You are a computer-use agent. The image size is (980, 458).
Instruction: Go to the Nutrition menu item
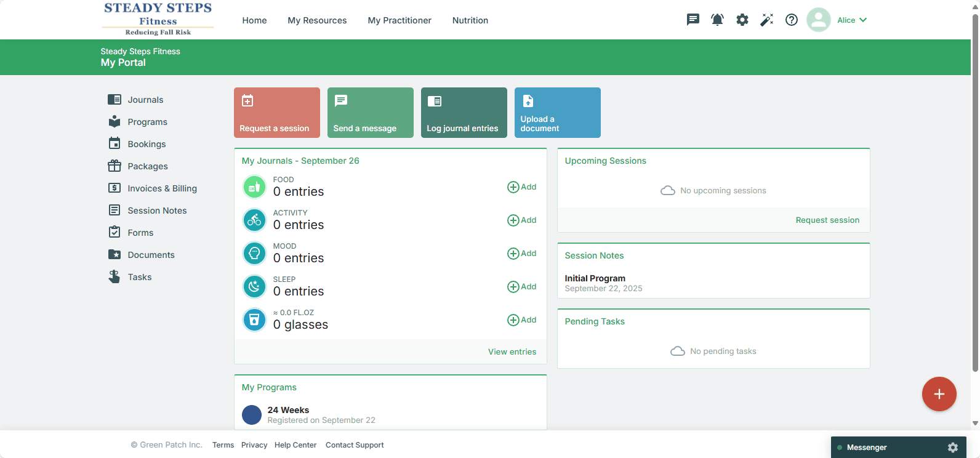pyautogui.click(x=470, y=20)
